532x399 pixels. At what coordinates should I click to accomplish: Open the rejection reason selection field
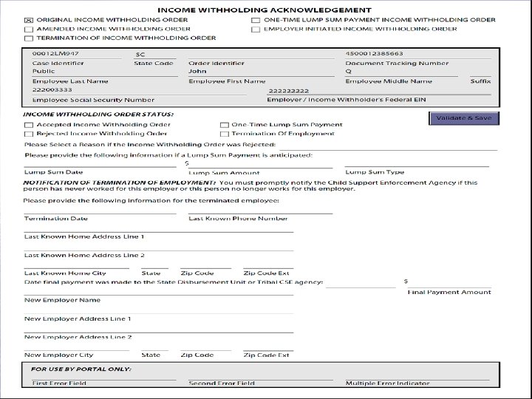point(389,146)
